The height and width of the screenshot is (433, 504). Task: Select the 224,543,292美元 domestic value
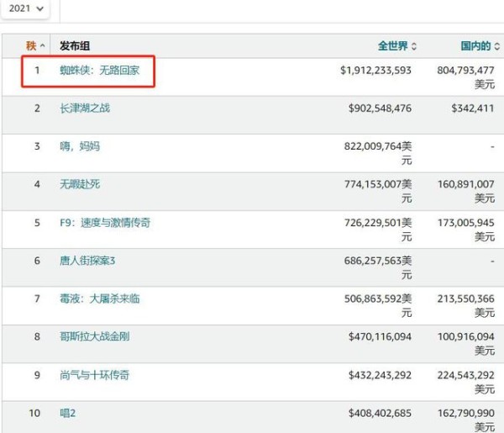(465, 382)
